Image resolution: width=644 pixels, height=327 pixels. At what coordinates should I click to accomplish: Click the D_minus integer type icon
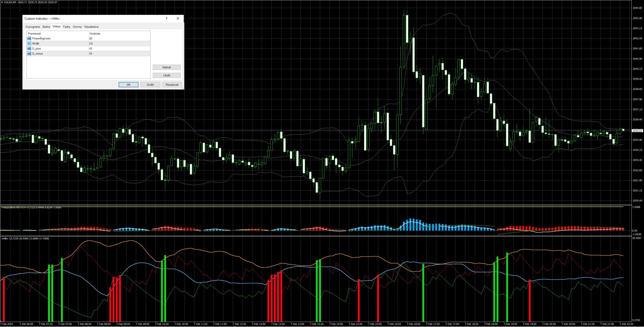[x=29, y=54]
